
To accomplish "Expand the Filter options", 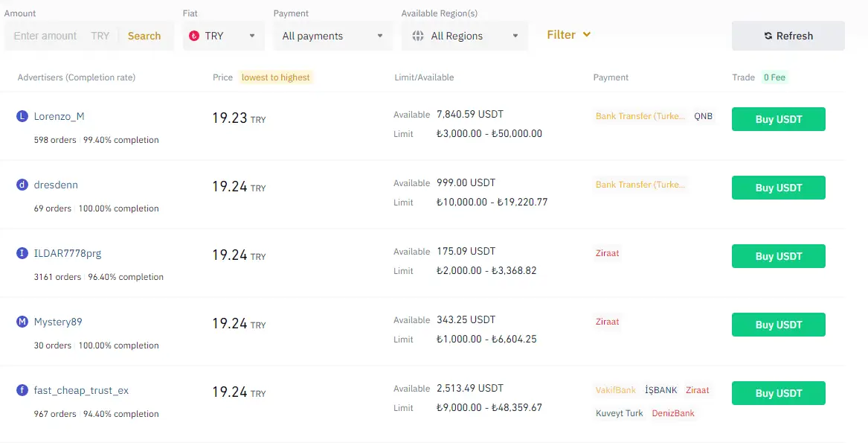I will 569,35.
